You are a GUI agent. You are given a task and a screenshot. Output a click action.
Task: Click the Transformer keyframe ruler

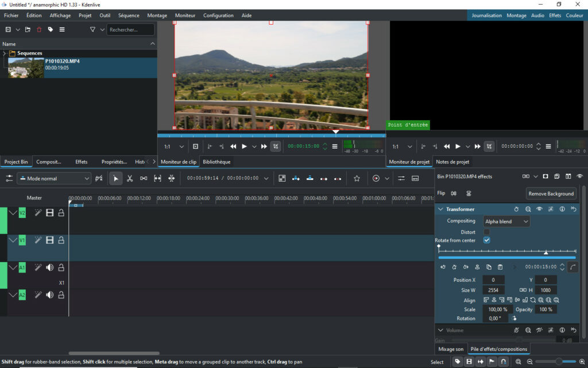(x=507, y=251)
